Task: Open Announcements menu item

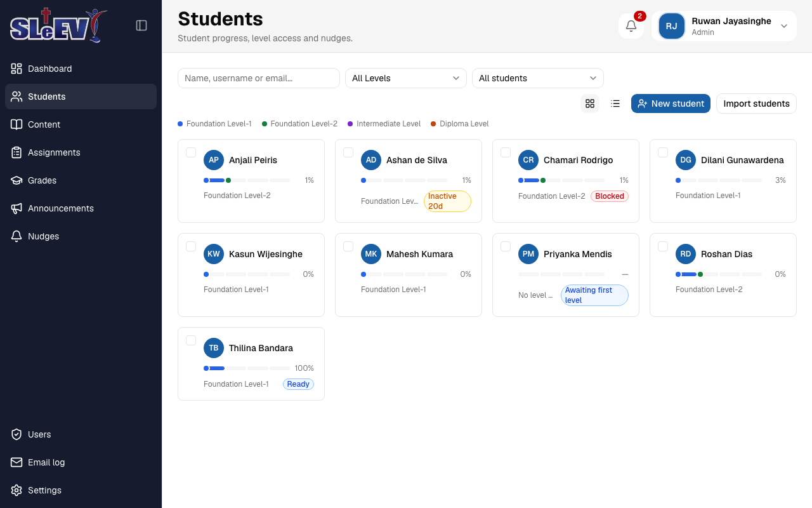Action: (81, 208)
